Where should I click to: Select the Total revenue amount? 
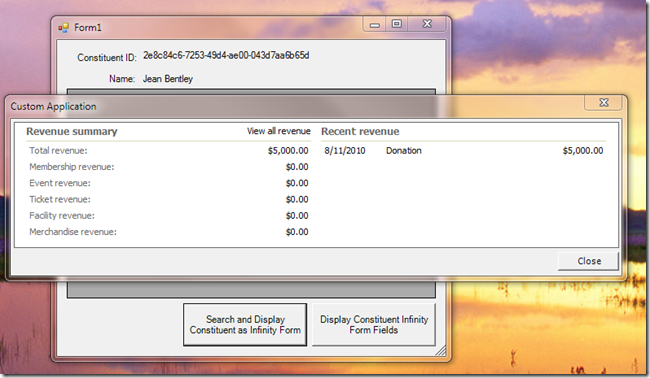click(288, 150)
